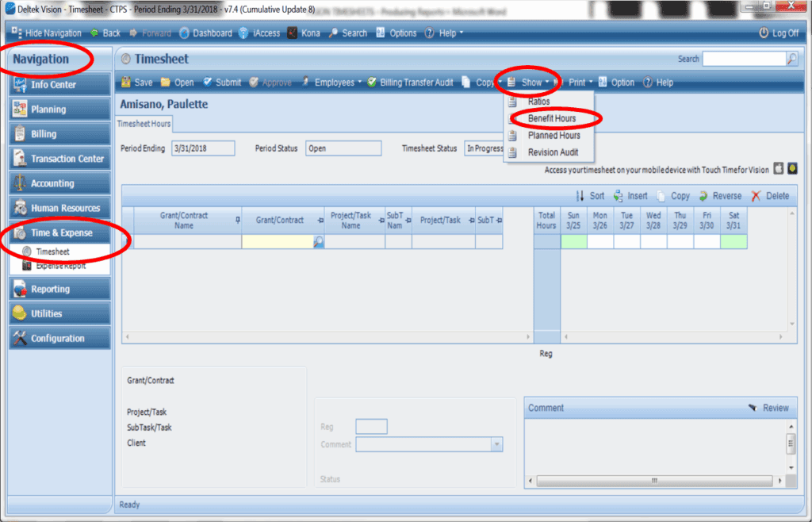Move the Comment panel horizontal scrollbar

(654, 481)
